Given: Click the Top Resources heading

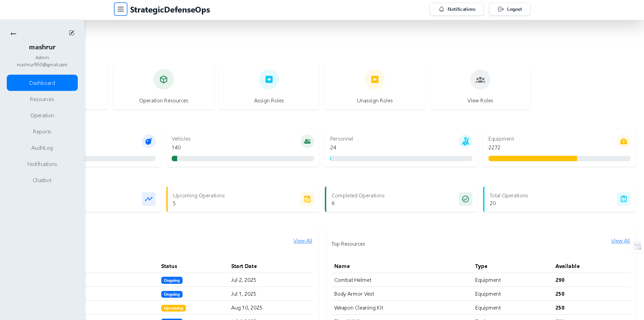Looking at the screenshot, I should point(348,244).
